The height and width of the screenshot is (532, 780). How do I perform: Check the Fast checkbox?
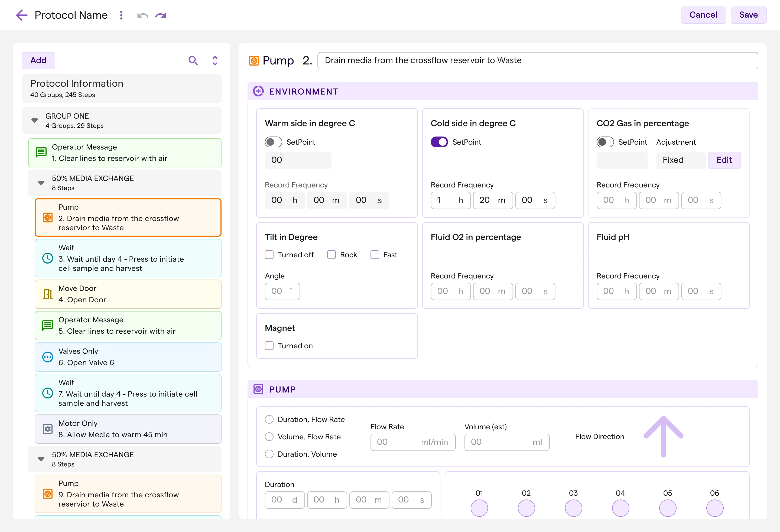(x=375, y=255)
